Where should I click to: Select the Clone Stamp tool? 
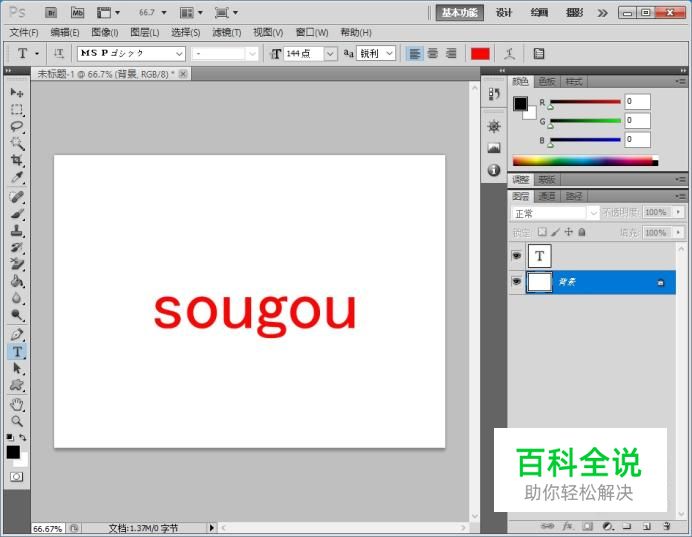point(17,231)
